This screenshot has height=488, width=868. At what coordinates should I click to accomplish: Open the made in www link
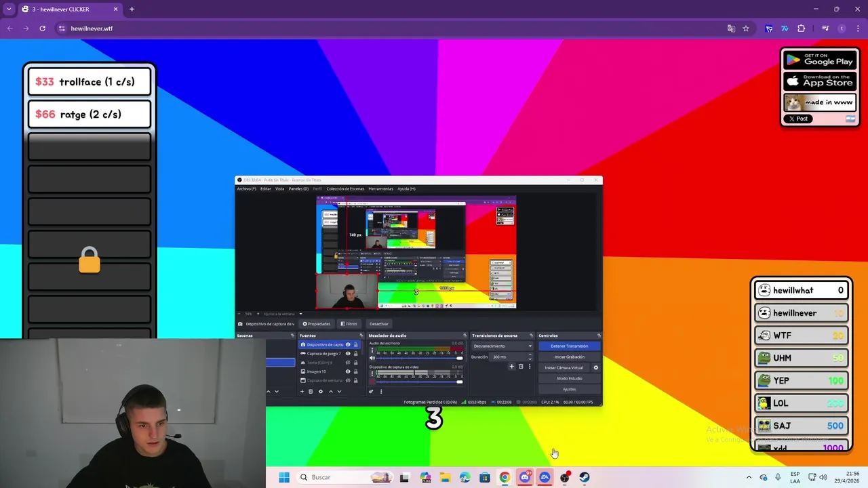(819, 102)
